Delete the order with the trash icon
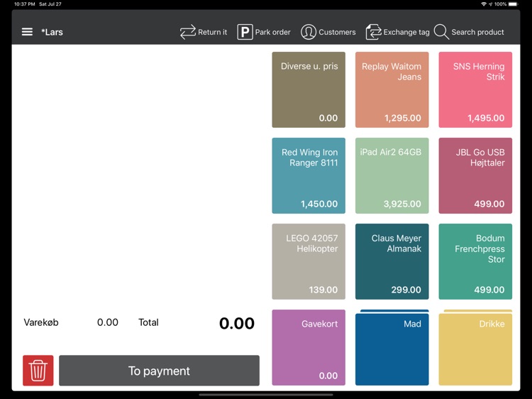The width and height of the screenshot is (532, 399). coord(38,371)
